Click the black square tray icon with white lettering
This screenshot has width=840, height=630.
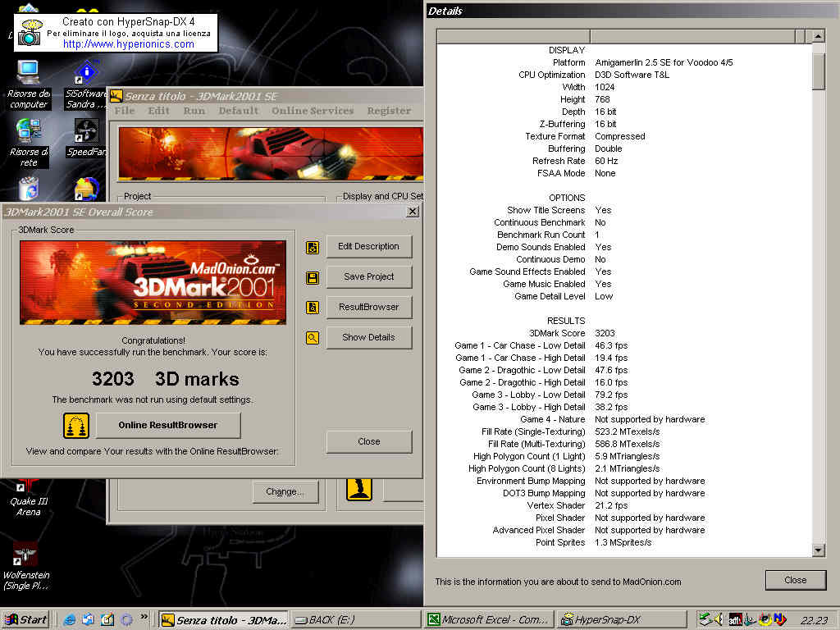(x=735, y=620)
